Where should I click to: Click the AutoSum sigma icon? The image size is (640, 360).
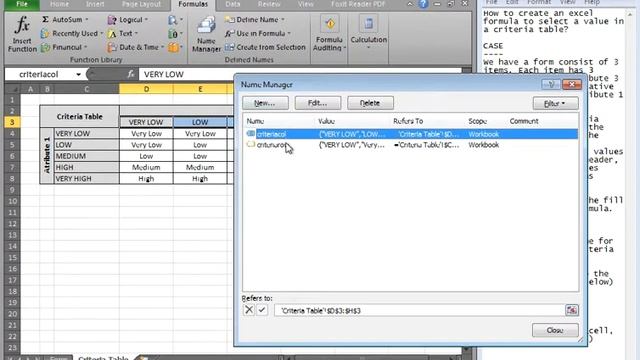point(45,20)
